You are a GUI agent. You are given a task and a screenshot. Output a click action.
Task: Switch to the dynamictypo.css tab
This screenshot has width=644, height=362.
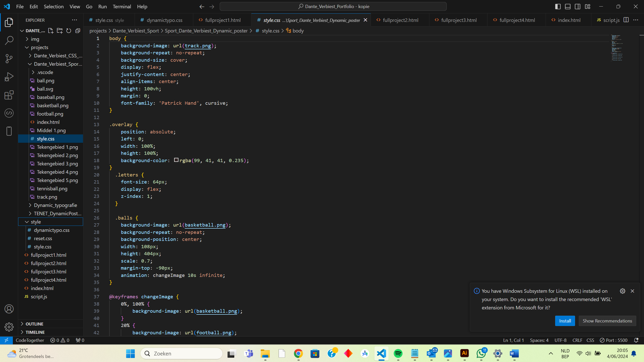click(164, 20)
